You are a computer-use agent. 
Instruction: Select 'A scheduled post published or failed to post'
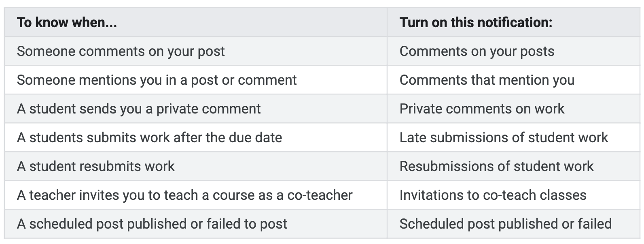click(x=152, y=224)
